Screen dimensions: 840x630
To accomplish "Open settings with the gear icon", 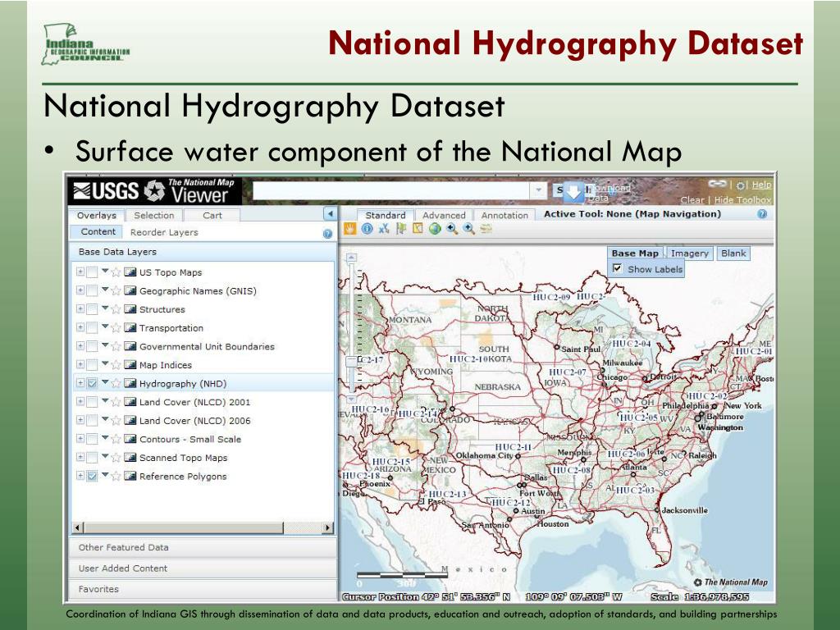I will (740, 185).
